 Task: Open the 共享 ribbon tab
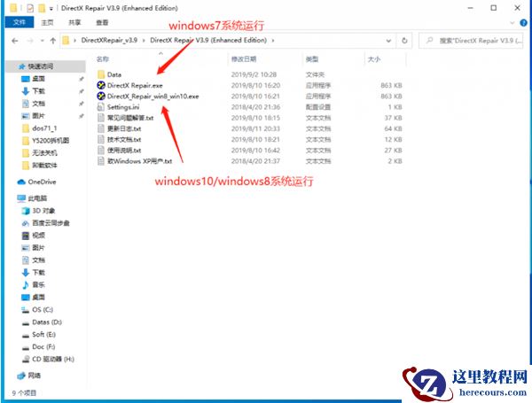point(74,22)
